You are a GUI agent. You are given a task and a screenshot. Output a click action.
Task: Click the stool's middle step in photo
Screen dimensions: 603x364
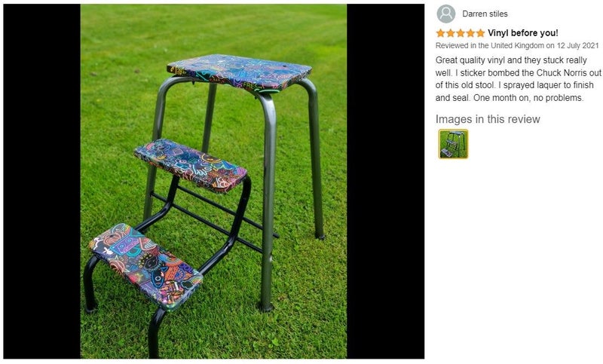point(191,165)
